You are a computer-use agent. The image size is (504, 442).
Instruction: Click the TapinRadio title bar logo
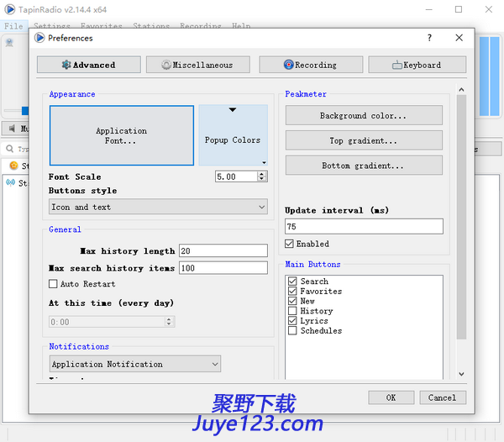click(9, 9)
